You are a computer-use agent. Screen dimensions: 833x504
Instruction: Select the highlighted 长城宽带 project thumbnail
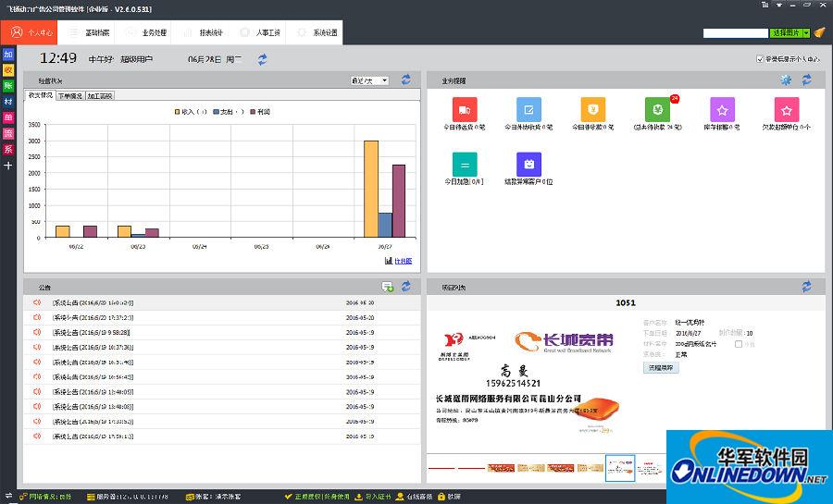620,468
